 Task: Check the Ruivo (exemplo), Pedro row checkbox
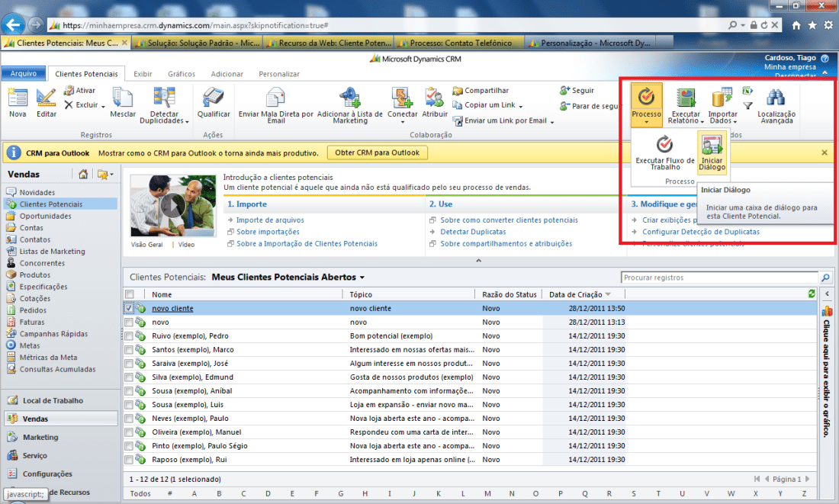coord(129,336)
